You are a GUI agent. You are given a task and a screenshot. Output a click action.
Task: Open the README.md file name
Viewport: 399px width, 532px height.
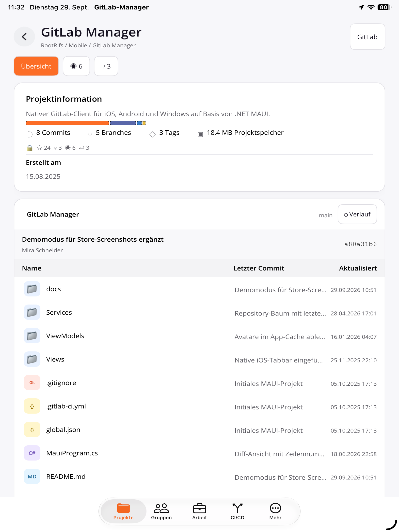click(66, 477)
